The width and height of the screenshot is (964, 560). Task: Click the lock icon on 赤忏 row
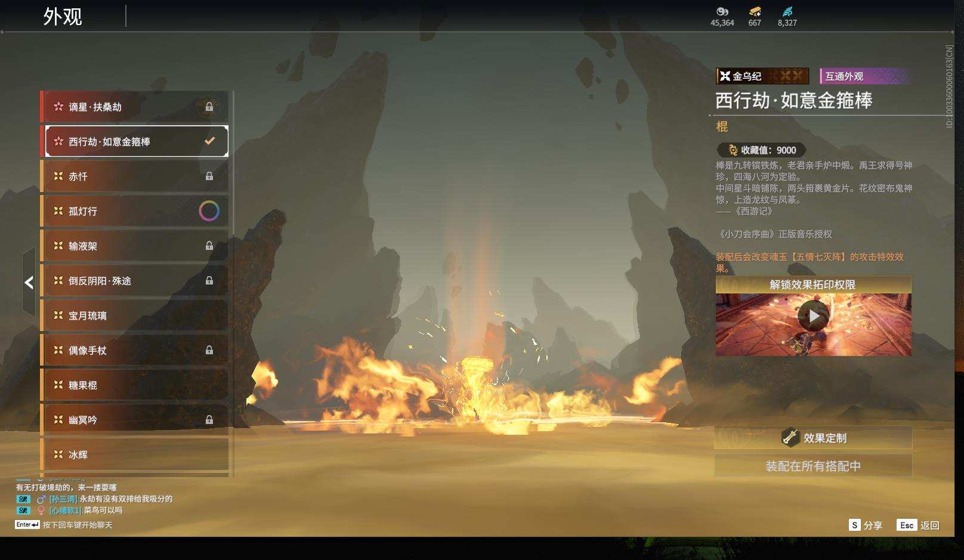[x=209, y=177]
